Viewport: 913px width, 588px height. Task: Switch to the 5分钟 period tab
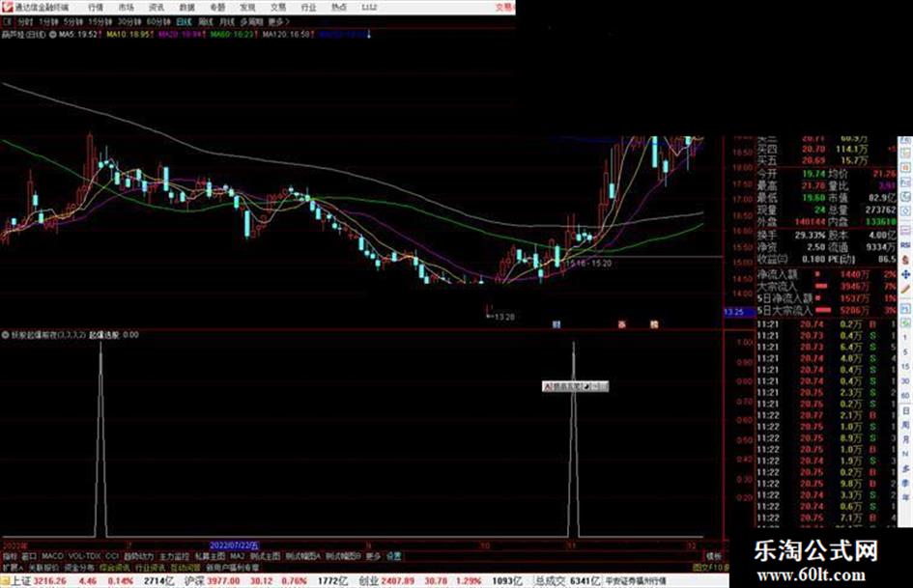[x=73, y=22]
